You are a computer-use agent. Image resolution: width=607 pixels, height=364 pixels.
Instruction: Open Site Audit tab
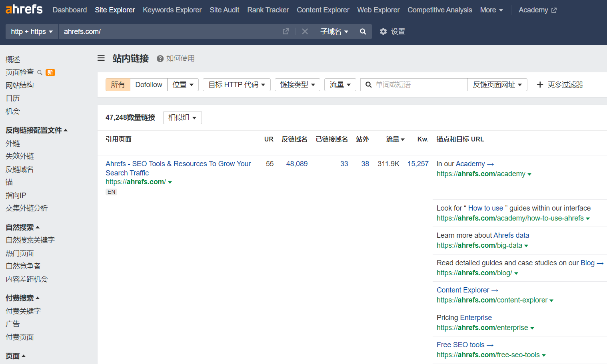tap(224, 10)
